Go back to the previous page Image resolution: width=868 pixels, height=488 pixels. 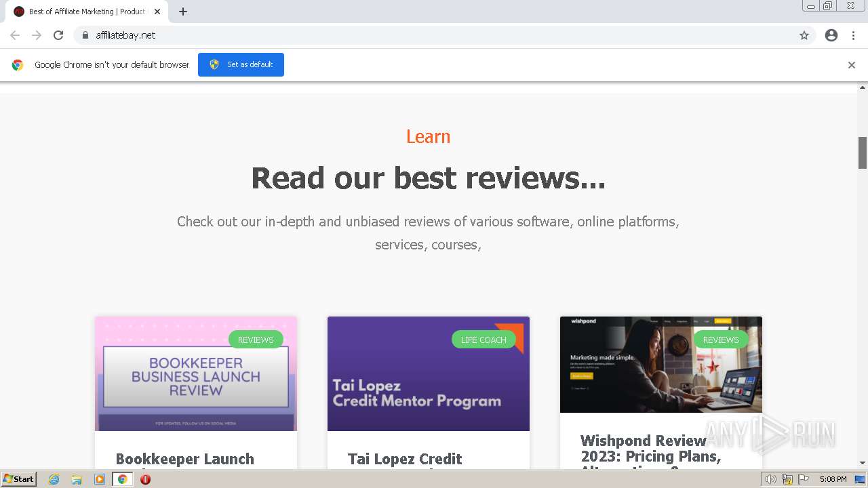coord(15,35)
